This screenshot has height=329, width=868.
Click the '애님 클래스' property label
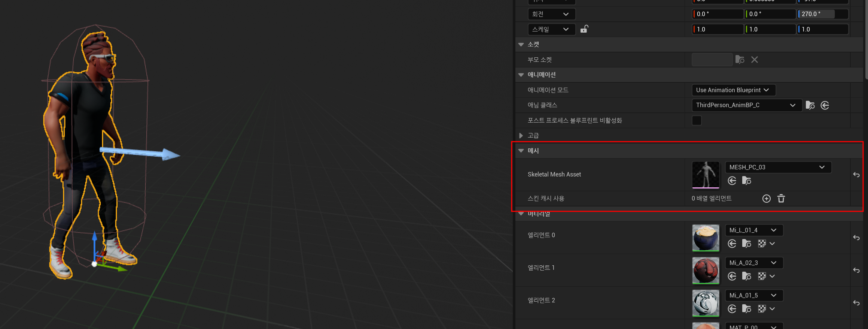click(x=542, y=105)
